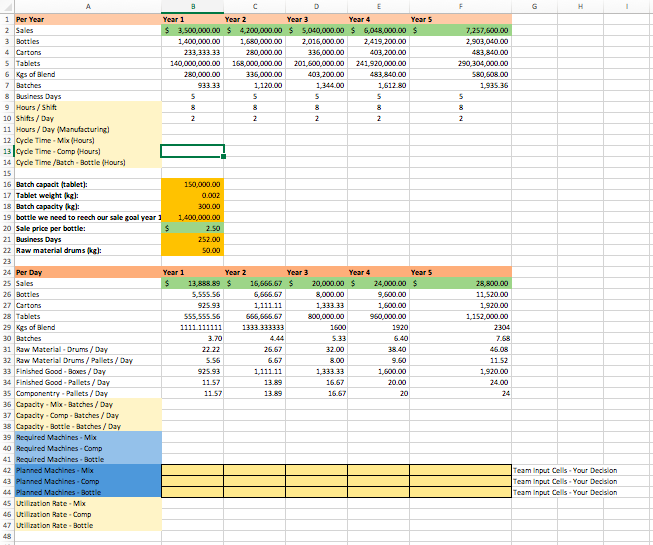The image size is (653, 545).
Task: Select the 'Per Year' header cell
Action: click(x=88, y=19)
